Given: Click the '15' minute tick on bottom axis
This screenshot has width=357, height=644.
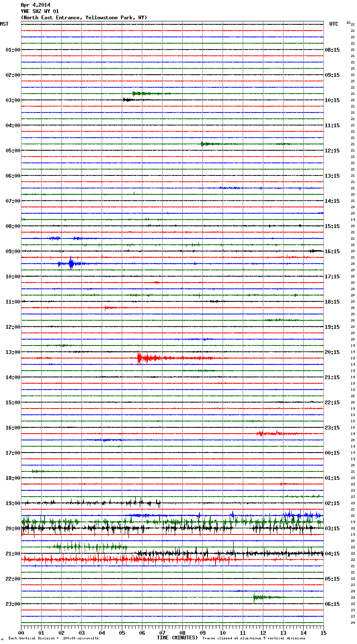Looking at the screenshot, I should tap(323, 633).
